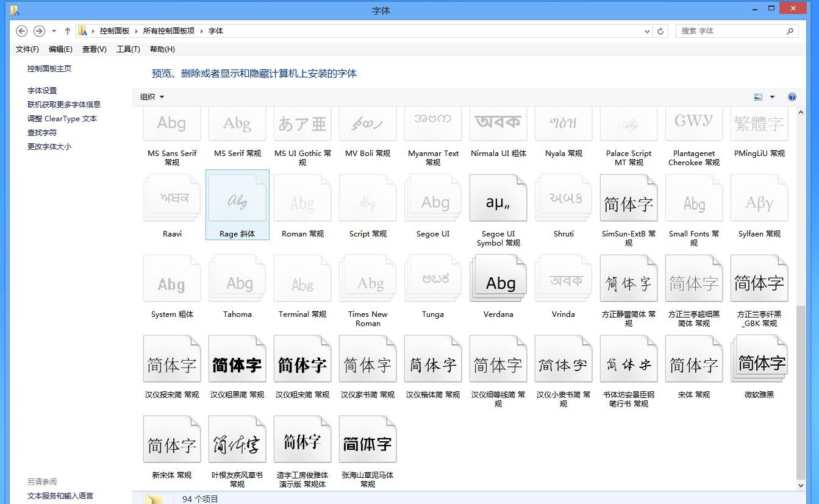Open the 调整 ClearType 文本 settings
The width and height of the screenshot is (819, 504).
point(61,118)
